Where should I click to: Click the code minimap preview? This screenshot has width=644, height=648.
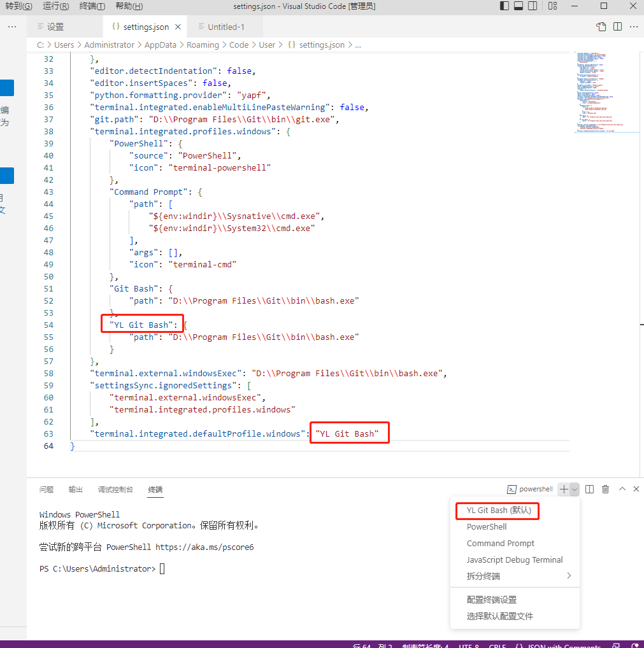click(x=606, y=92)
